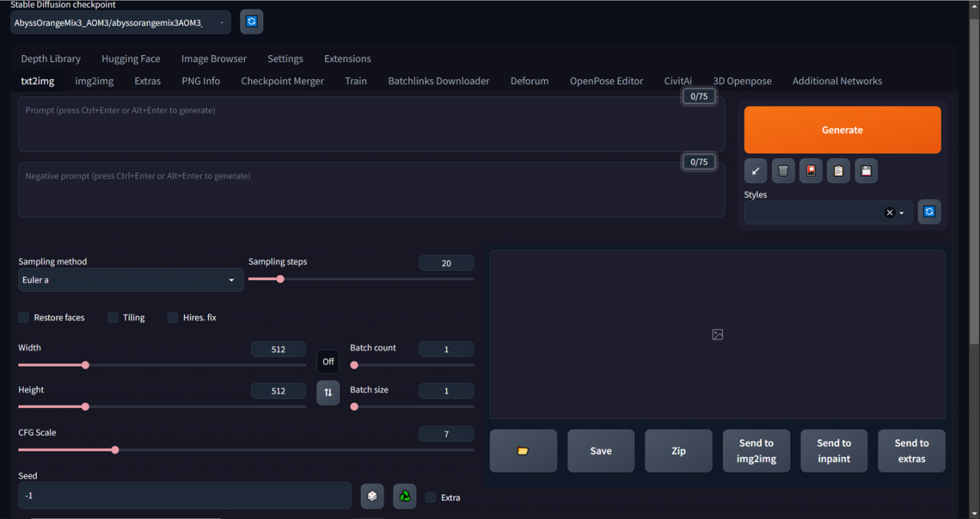The image size is (980, 519).
Task: Click the arrow icon to read last generation parameters
Action: 756,171
